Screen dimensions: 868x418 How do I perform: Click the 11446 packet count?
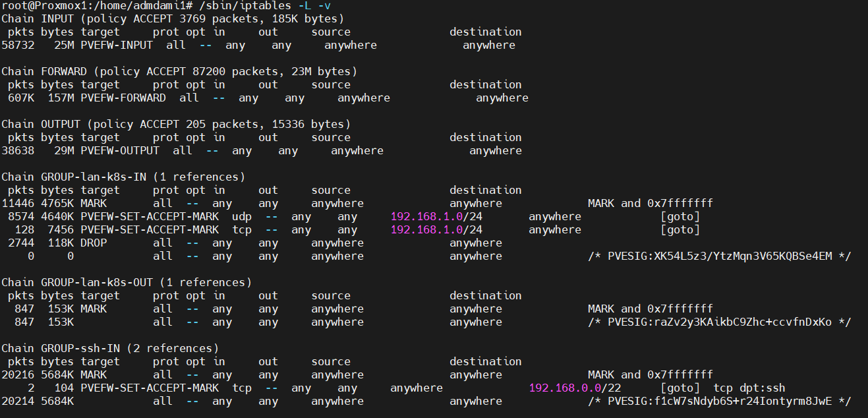(18, 203)
